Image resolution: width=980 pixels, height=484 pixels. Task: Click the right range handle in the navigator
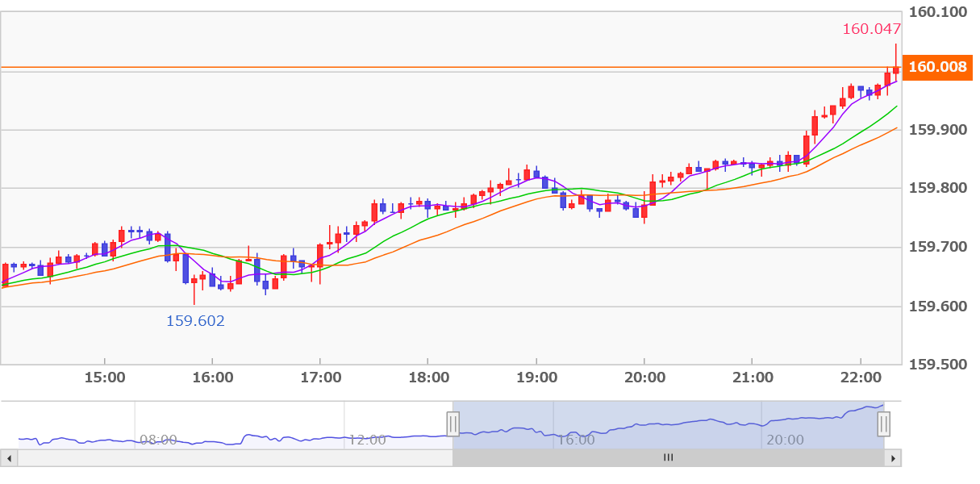tap(884, 423)
